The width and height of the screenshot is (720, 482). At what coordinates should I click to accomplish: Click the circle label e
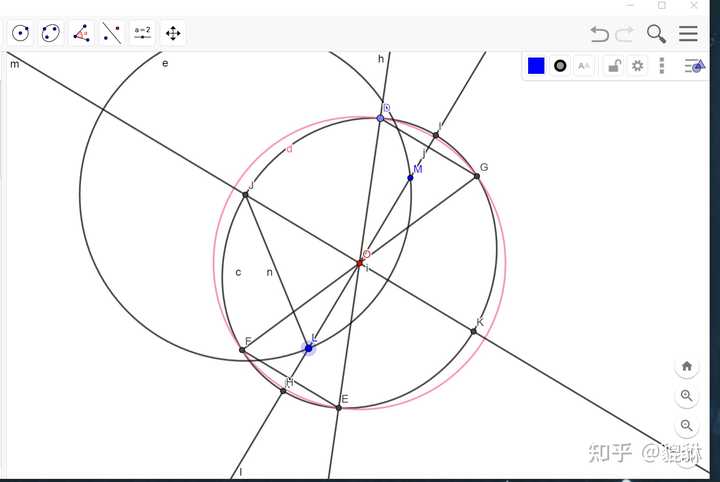[165, 63]
